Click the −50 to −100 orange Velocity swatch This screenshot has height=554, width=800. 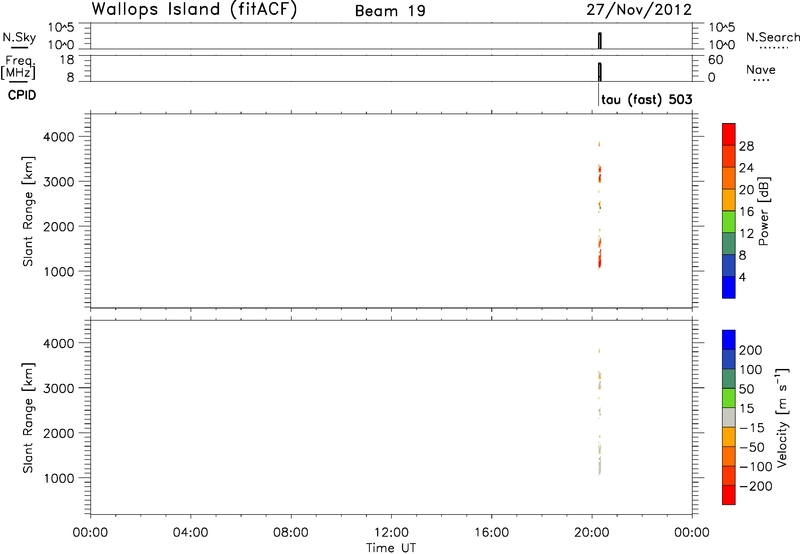pyautogui.click(x=729, y=456)
